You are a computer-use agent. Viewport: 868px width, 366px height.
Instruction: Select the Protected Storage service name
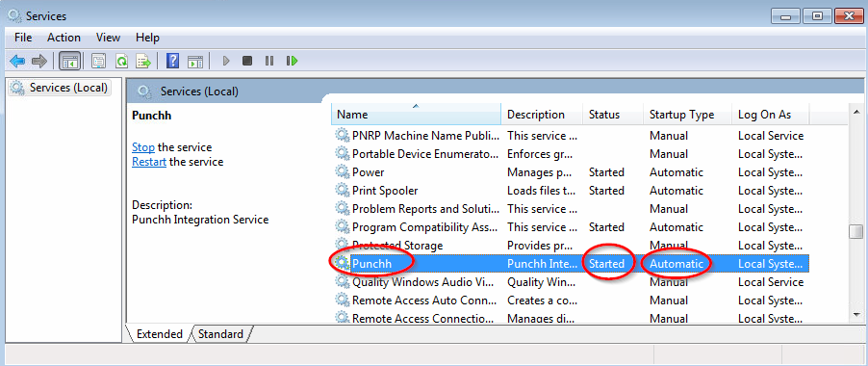(x=397, y=246)
